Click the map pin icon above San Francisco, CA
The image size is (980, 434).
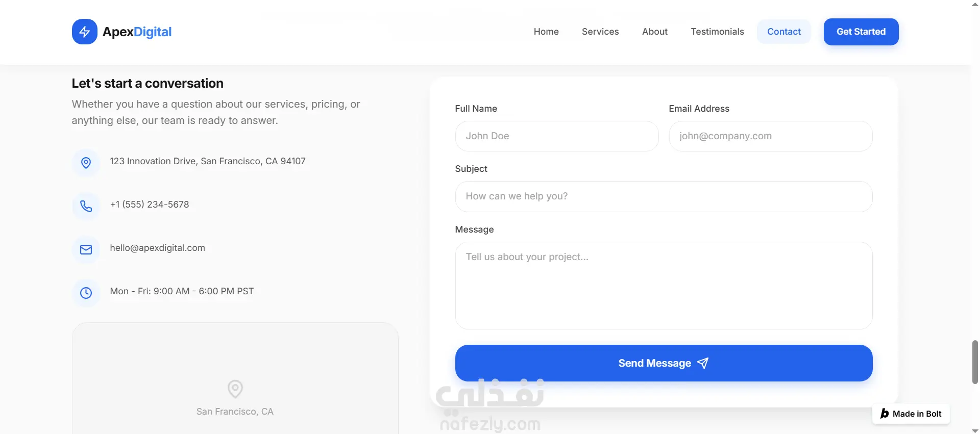pos(235,389)
